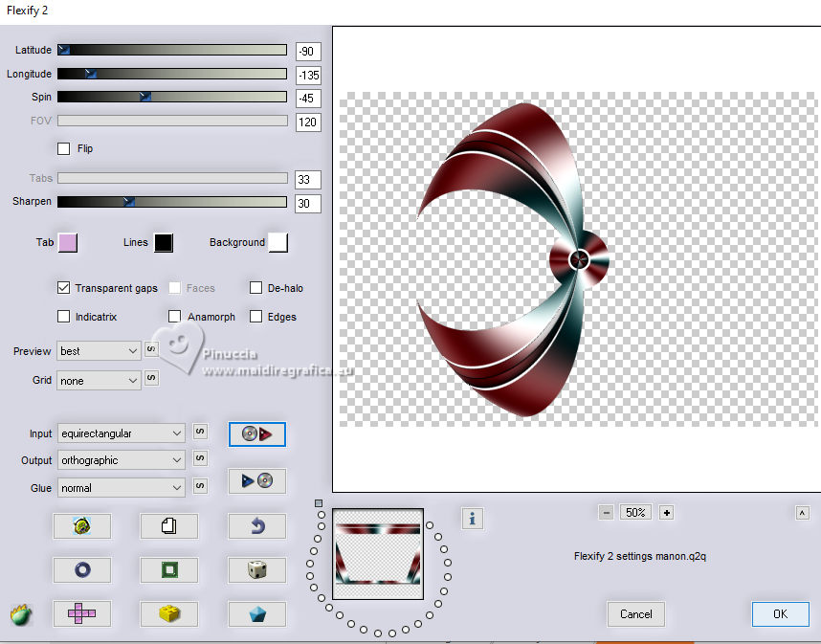821x644 pixels.
Task: Enable the Flip checkbox
Action: coord(64,149)
